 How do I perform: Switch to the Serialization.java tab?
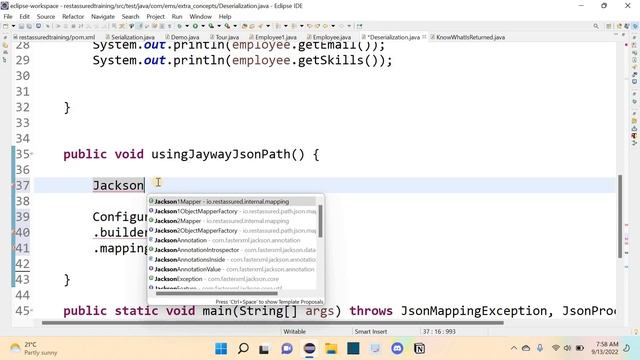tap(130, 37)
